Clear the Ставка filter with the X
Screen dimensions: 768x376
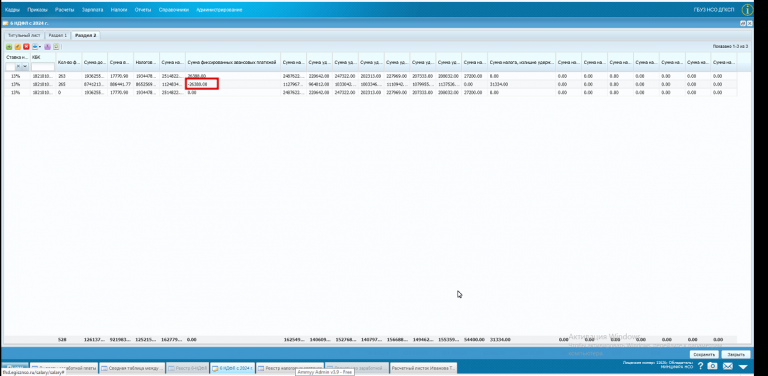tap(19, 66)
